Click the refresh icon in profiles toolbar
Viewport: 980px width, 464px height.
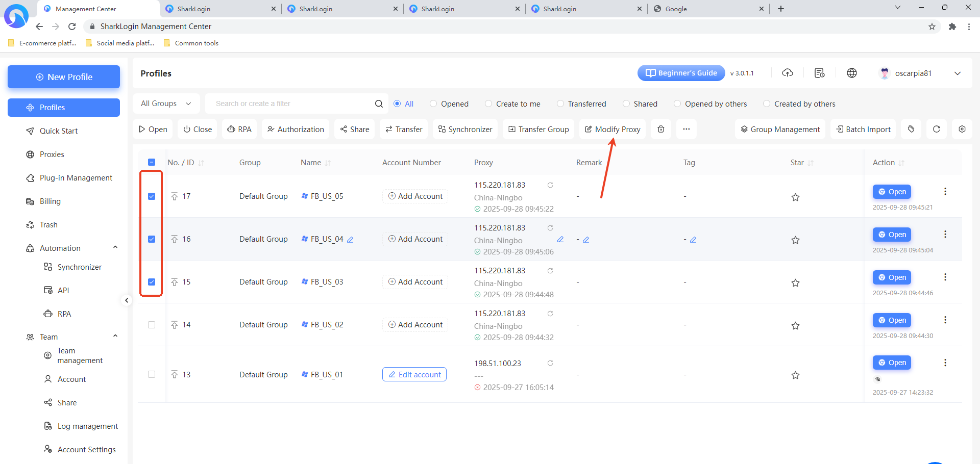pyautogui.click(x=936, y=130)
